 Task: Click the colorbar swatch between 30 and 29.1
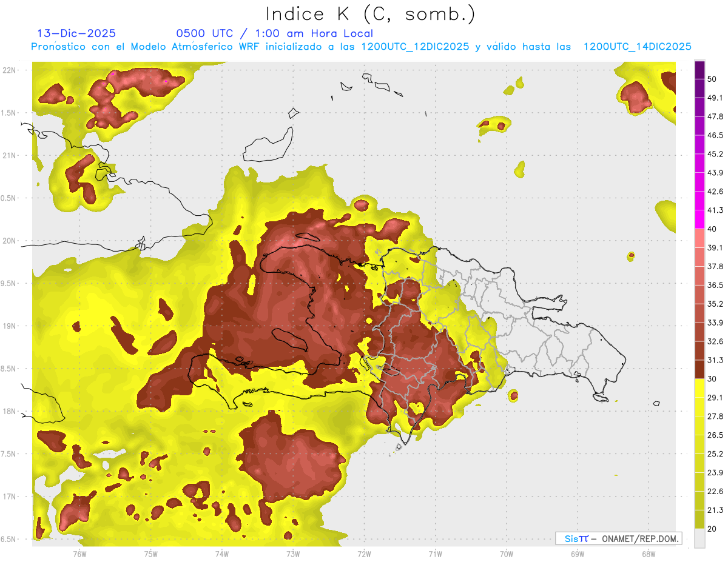click(699, 388)
